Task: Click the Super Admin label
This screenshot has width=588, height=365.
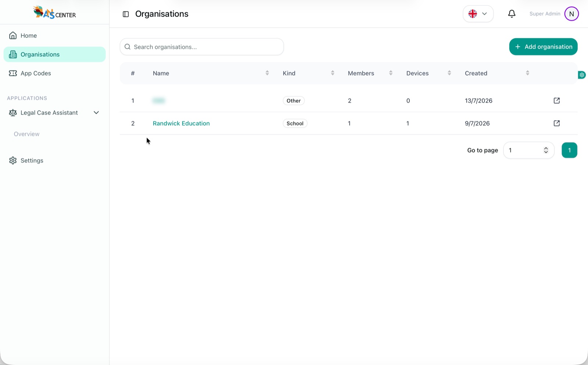Action: [545, 14]
